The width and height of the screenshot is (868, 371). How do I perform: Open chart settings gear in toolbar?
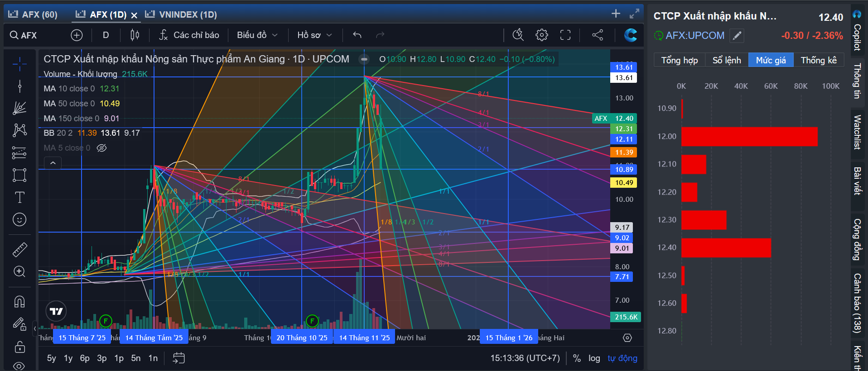click(x=542, y=35)
